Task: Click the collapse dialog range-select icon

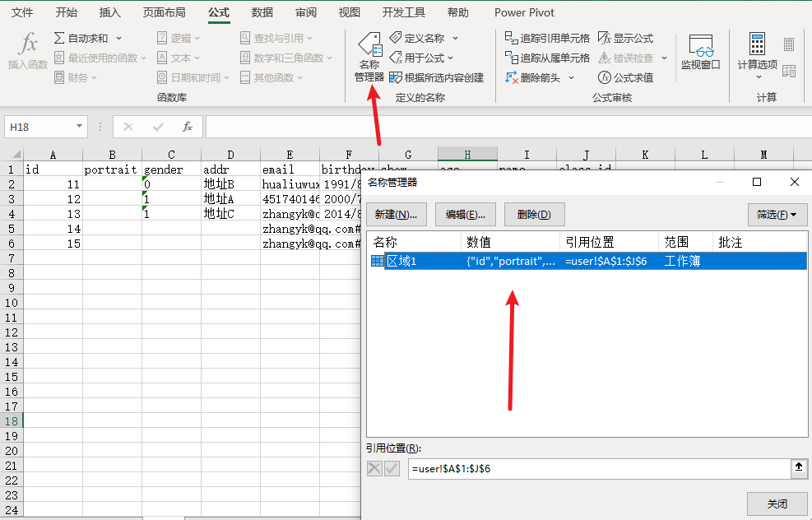Action: pyautogui.click(x=799, y=468)
